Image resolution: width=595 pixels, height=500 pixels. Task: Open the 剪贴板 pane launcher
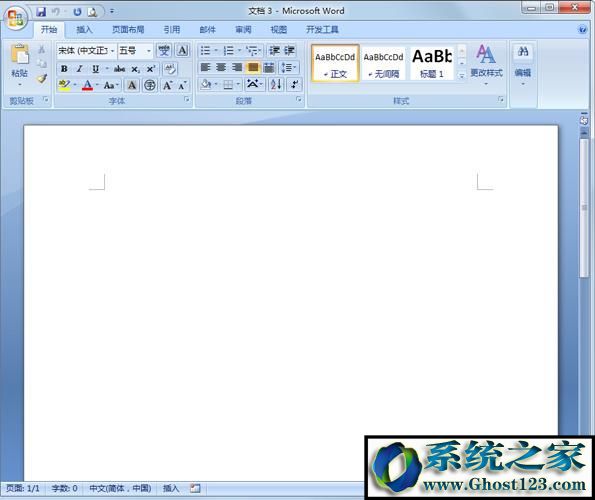tap(46, 99)
